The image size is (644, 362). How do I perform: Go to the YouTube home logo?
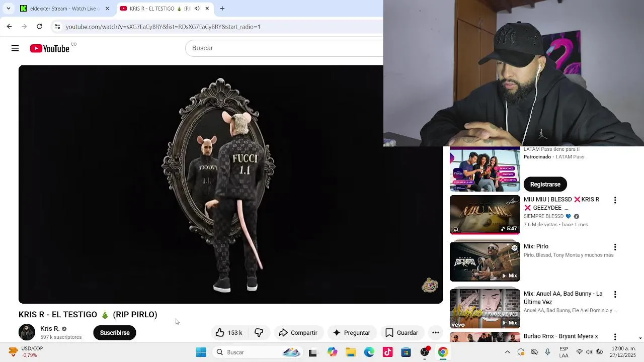(x=50, y=48)
